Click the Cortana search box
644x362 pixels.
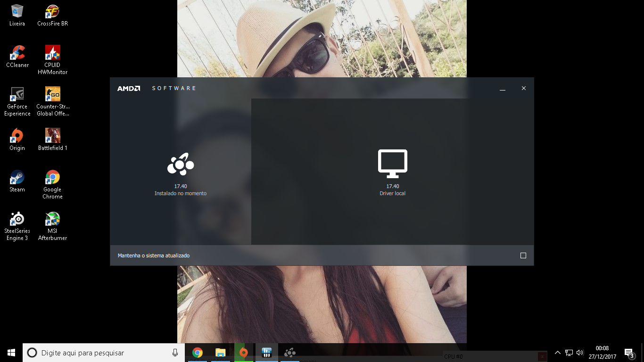(x=104, y=353)
